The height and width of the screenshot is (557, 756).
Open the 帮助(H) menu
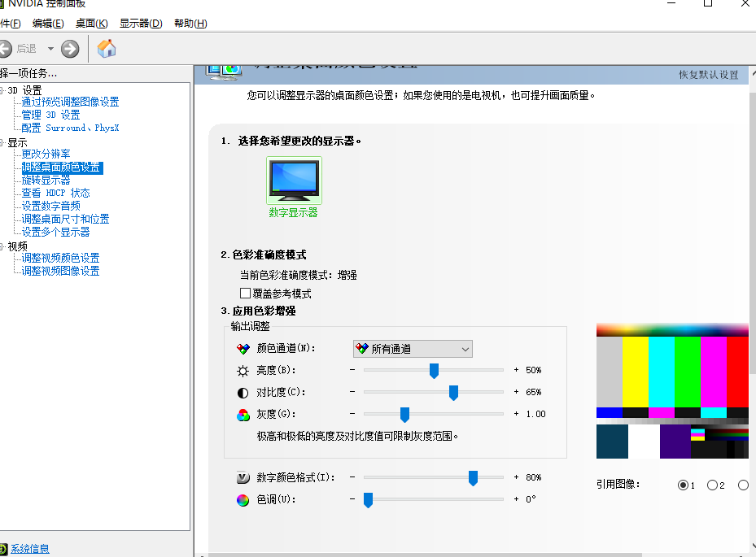[x=190, y=24]
